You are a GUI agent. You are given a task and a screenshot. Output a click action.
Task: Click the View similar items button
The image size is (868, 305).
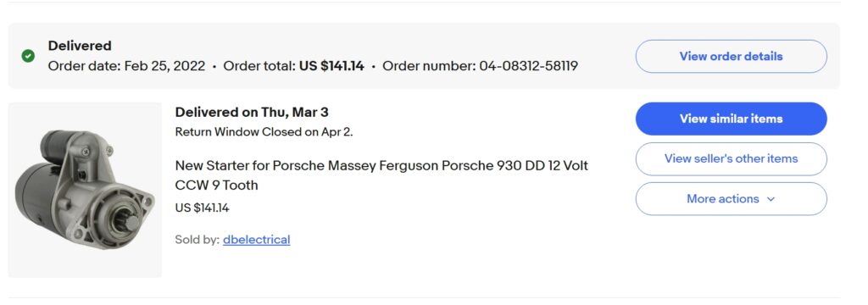point(731,119)
